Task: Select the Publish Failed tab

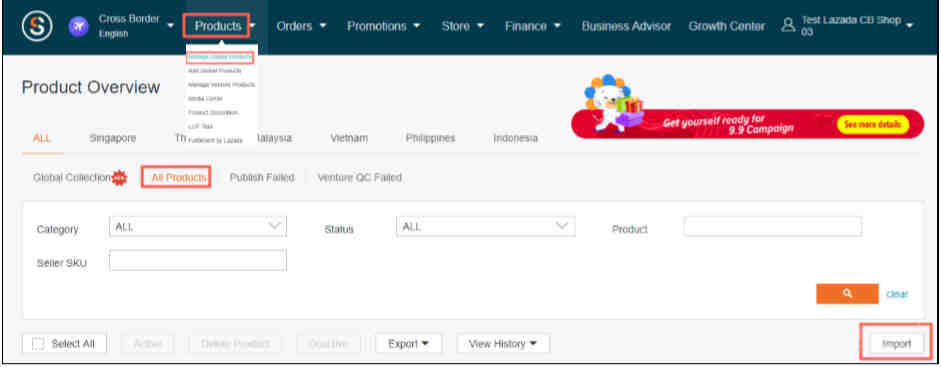Action: (262, 178)
